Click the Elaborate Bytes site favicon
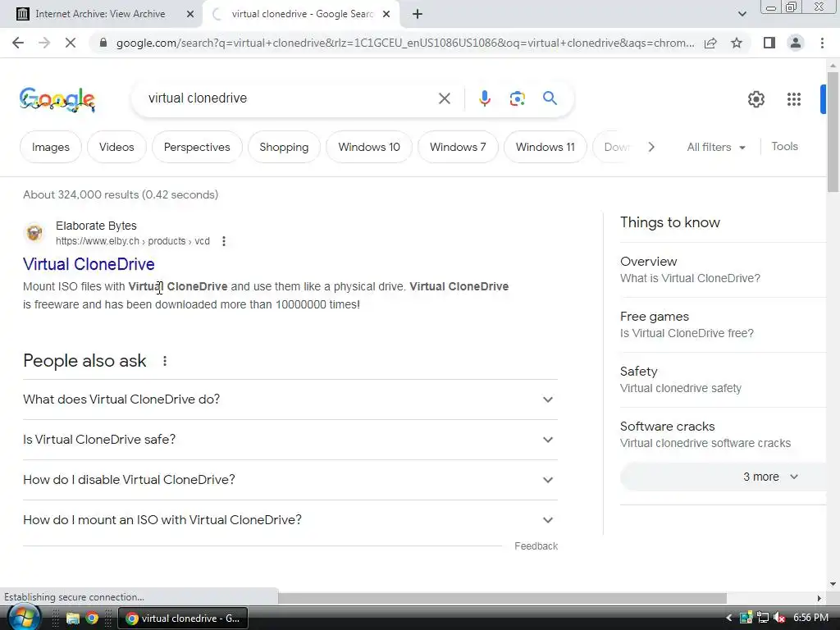Screen dimensions: 840x630 [x=34, y=233]
